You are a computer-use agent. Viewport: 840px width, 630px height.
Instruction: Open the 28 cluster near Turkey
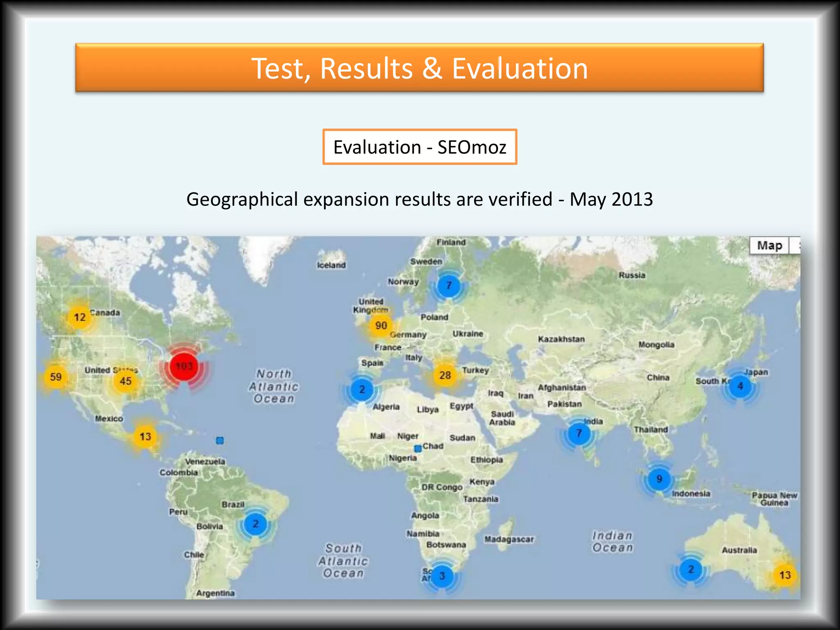[445, 375]
